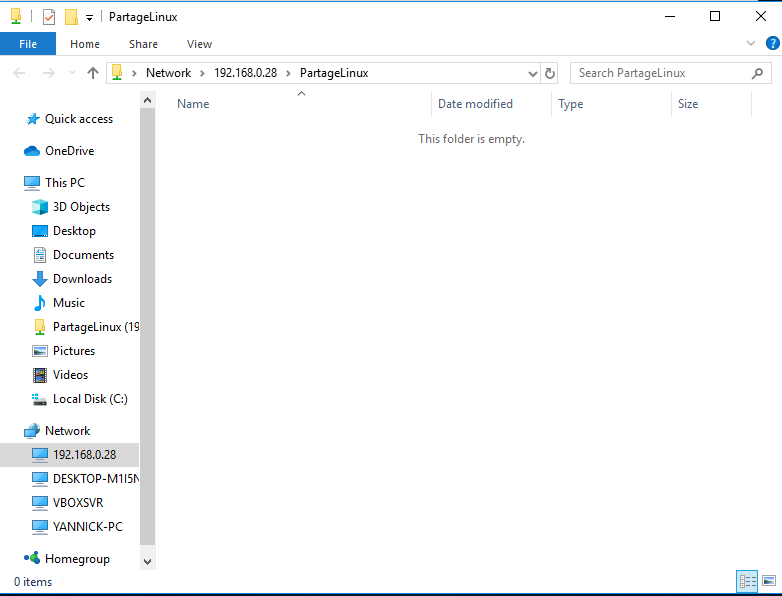Expand the Customize Quick Access Toolbar dropdown
782x596 pixels.
click(89, 17)
